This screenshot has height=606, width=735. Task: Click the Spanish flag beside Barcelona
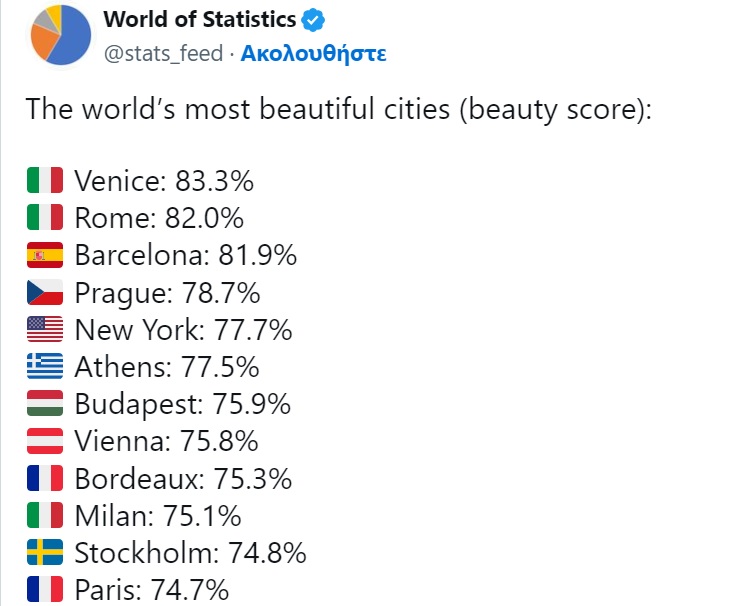(x=45, y=256)
